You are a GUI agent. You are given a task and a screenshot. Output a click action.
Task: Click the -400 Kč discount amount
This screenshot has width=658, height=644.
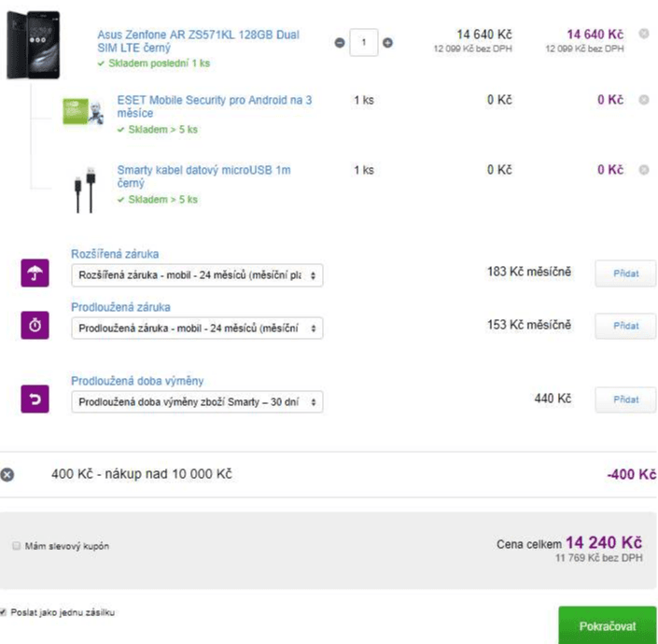(632, 474)
